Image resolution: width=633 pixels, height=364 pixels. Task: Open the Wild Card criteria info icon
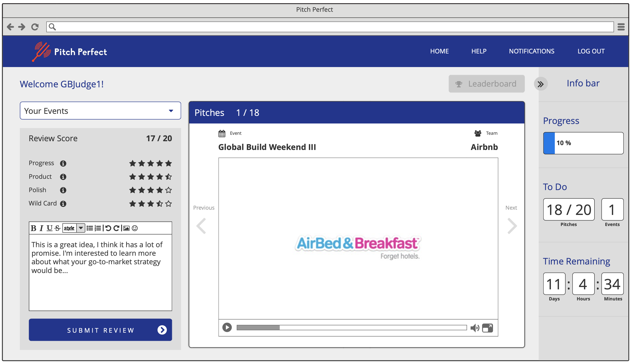63,203
